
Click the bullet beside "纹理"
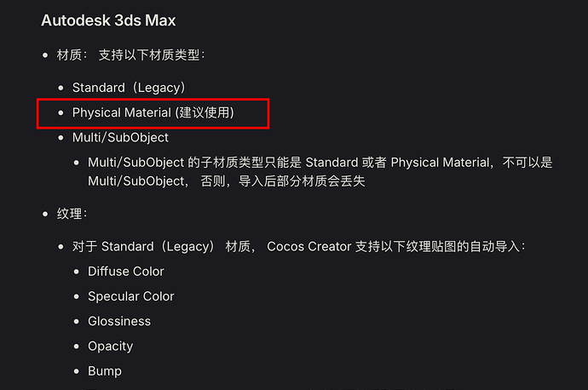tap(45, 213)
